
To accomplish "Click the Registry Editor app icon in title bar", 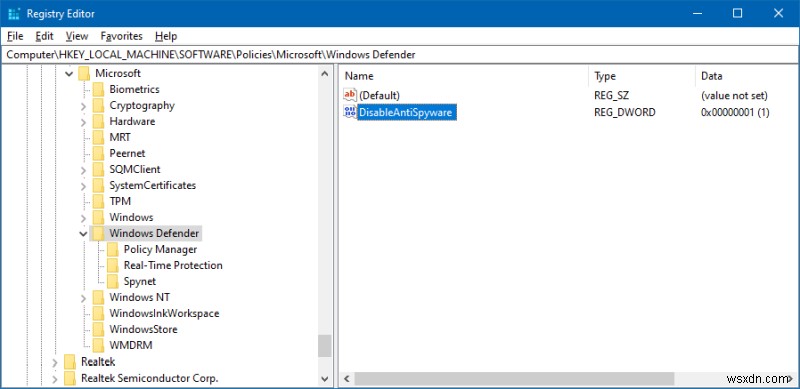I will coord(14,14).
